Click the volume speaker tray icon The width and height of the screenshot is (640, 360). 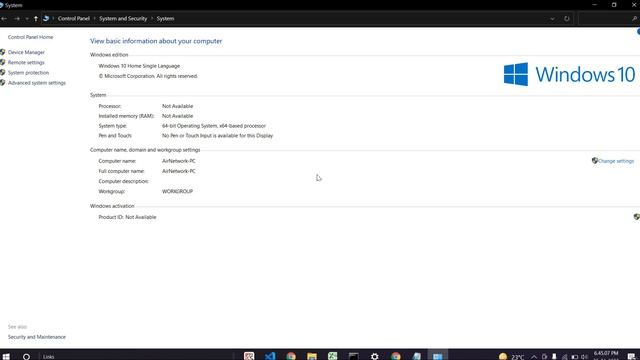tap(585, 357)
